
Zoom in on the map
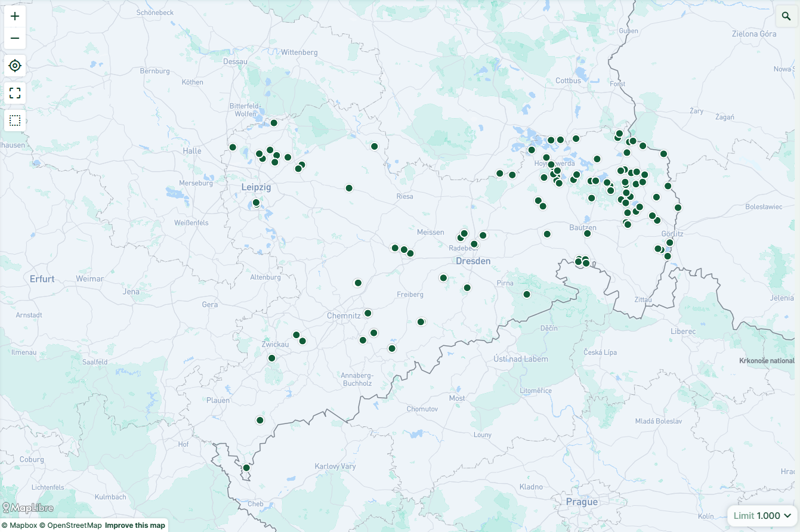point(15,16)
